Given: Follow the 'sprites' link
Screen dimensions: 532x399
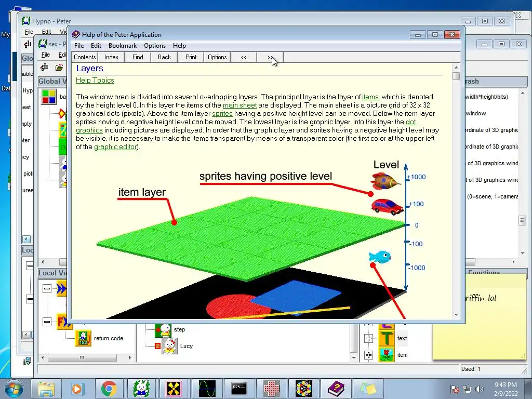Looking at the screenshot, I should 222,113.
